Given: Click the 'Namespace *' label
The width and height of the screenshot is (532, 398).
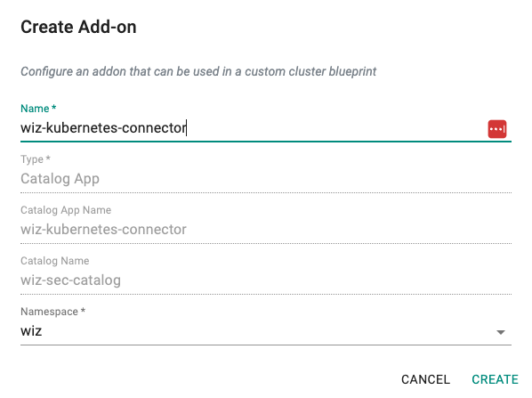Looking at the screenshot, I should point(52,312).
